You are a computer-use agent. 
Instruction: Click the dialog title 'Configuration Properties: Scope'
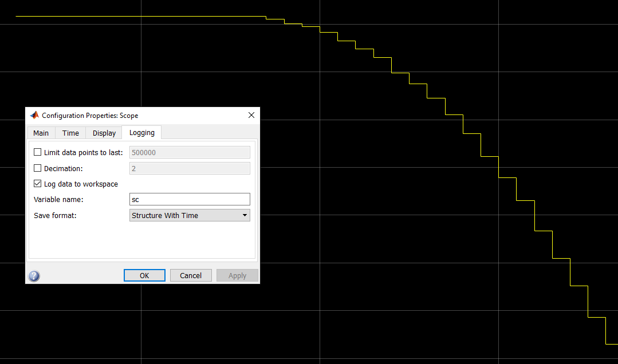coord(90,115)
